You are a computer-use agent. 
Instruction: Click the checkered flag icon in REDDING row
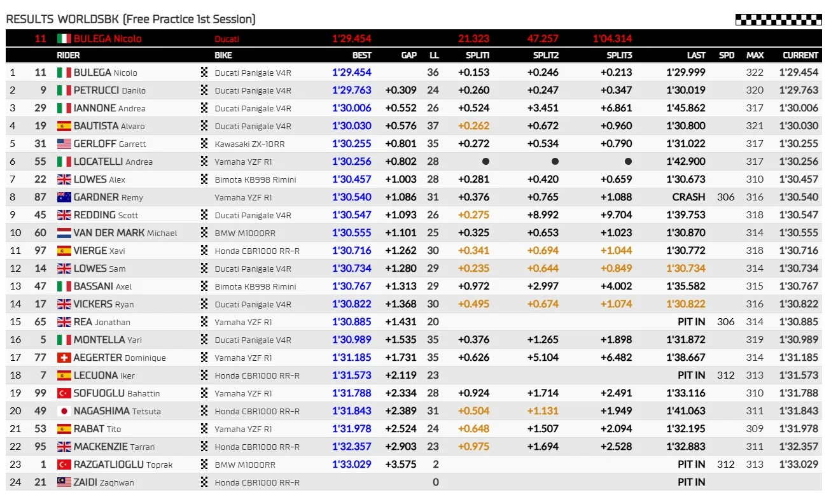204,215
